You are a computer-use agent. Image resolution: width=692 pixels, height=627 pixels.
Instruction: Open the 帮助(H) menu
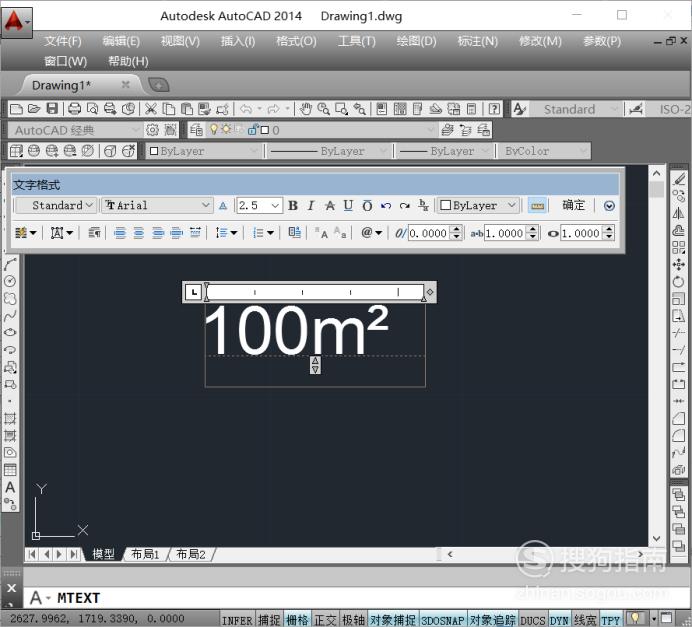pos(128,61)
